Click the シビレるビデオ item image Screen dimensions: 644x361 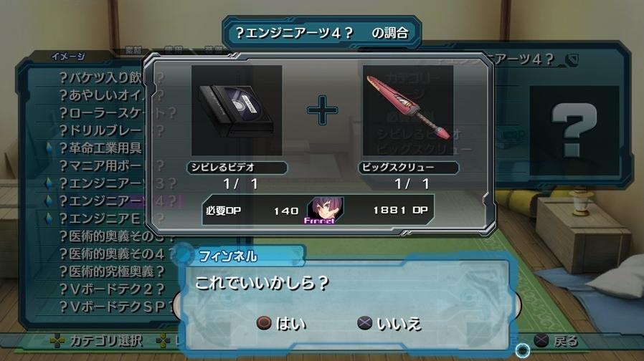tap(237, 110)
